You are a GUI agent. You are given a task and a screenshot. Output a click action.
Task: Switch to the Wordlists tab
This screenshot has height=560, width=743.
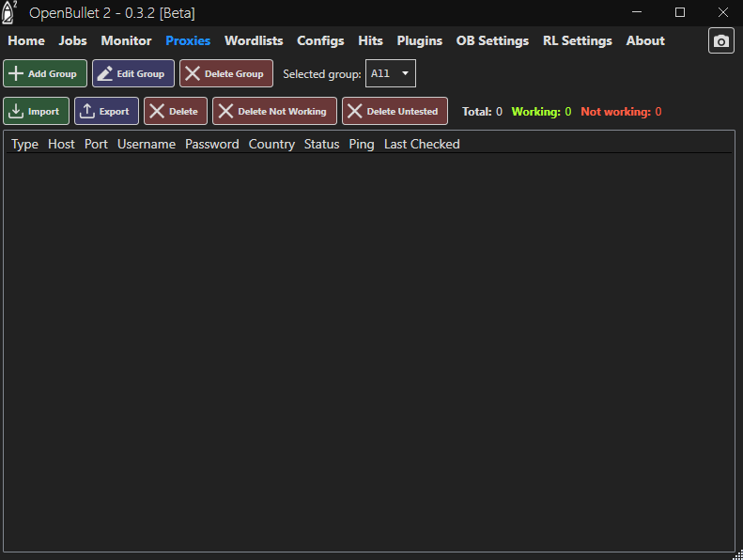click(x=254, y=41)
